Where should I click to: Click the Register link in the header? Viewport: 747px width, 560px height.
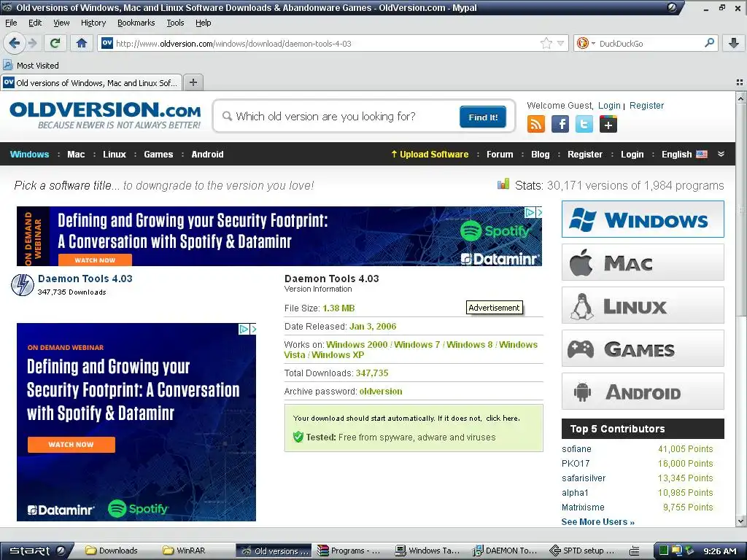[x=646, y=105]
